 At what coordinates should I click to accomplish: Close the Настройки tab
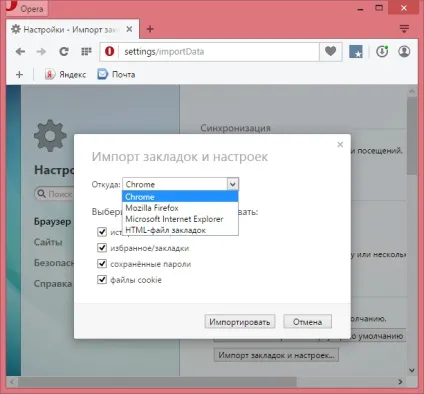click(x=129, y=29)
